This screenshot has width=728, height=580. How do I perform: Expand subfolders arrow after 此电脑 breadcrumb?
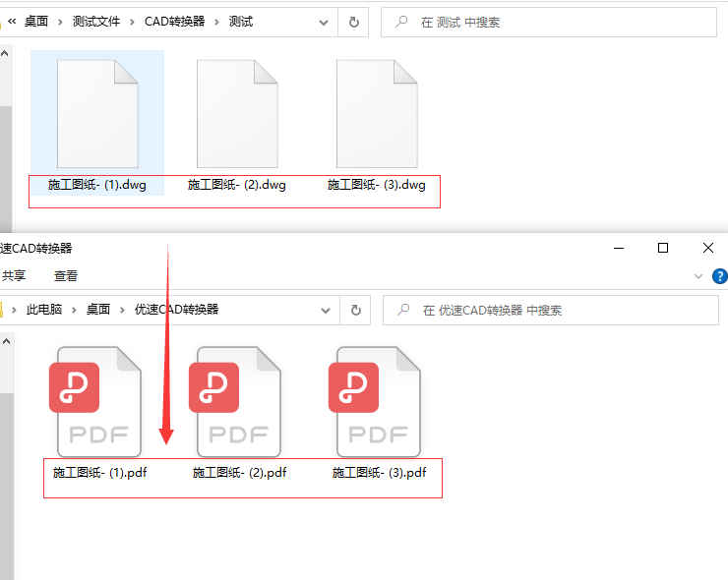click(75, 310)
